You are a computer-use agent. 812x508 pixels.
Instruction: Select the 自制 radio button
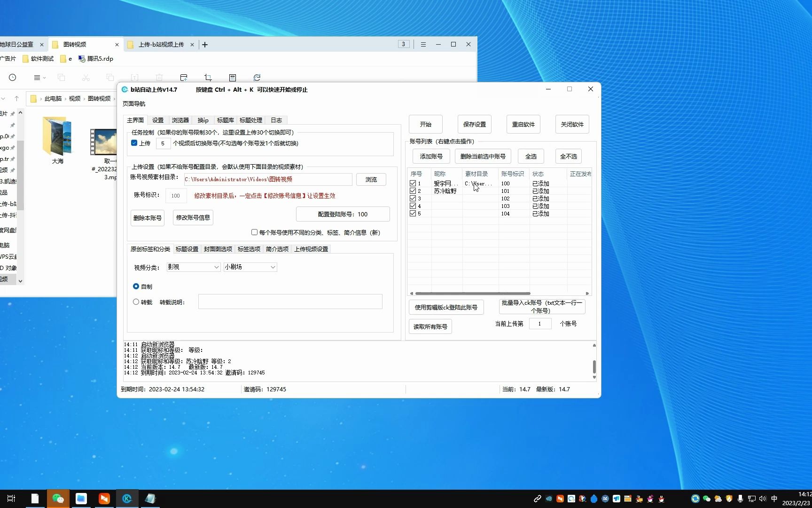pyautogui.click(x=136, y=286)
